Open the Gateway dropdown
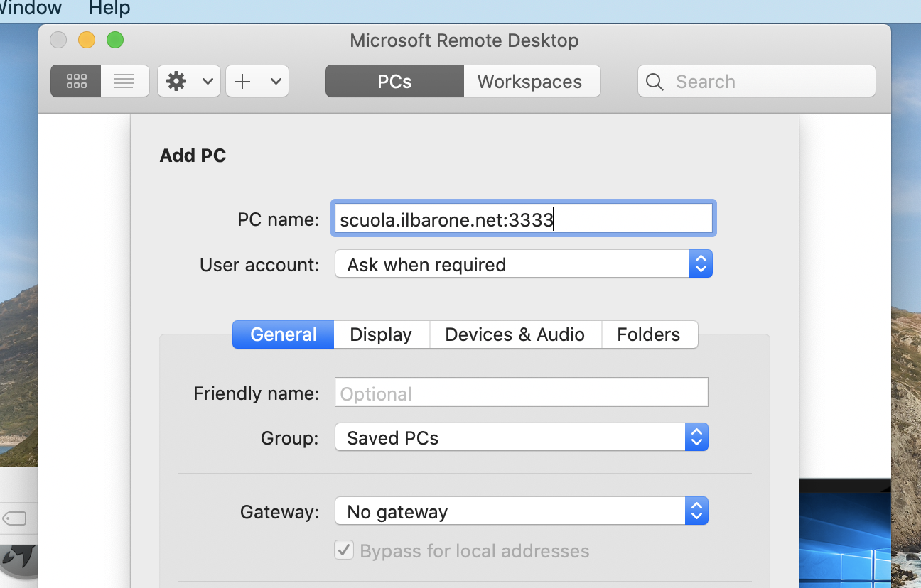 521,511
